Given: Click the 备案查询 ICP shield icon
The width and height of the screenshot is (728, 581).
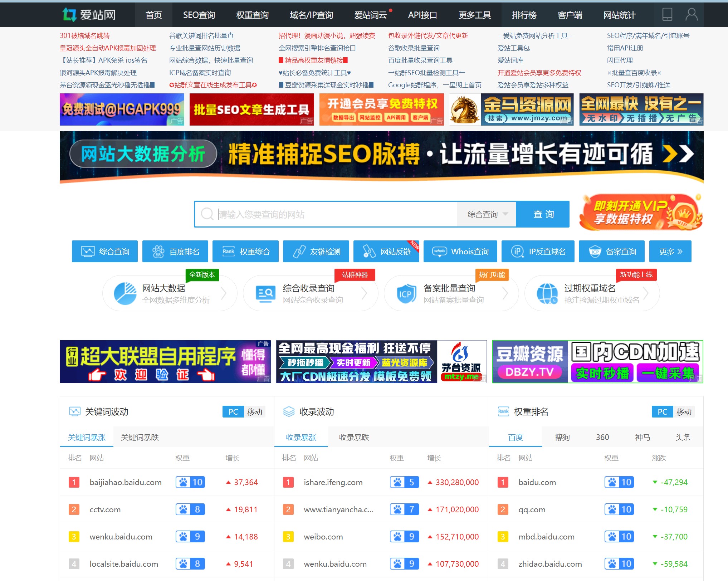Looking at the screenshot, I should [595, 252].
